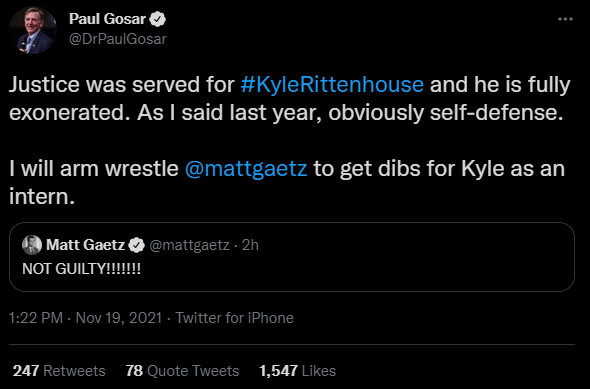Click the 1:22 PM Nov 19, 2021 timestamp
The height and width of the screenshot is (389, 590).
85,318
